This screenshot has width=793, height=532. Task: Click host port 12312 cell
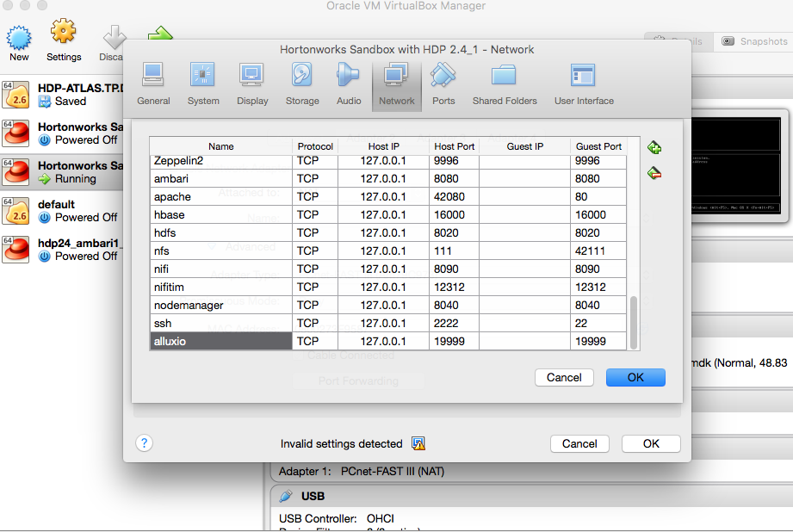454,288
